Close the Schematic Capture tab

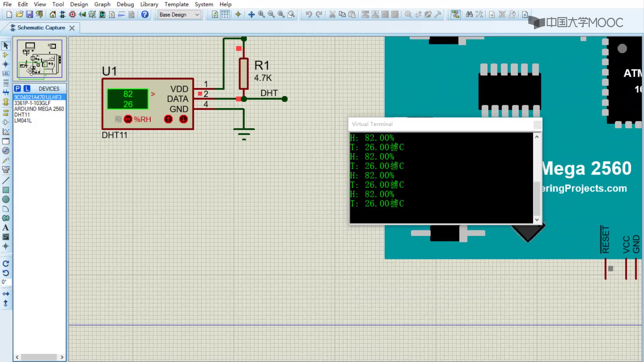72,28
